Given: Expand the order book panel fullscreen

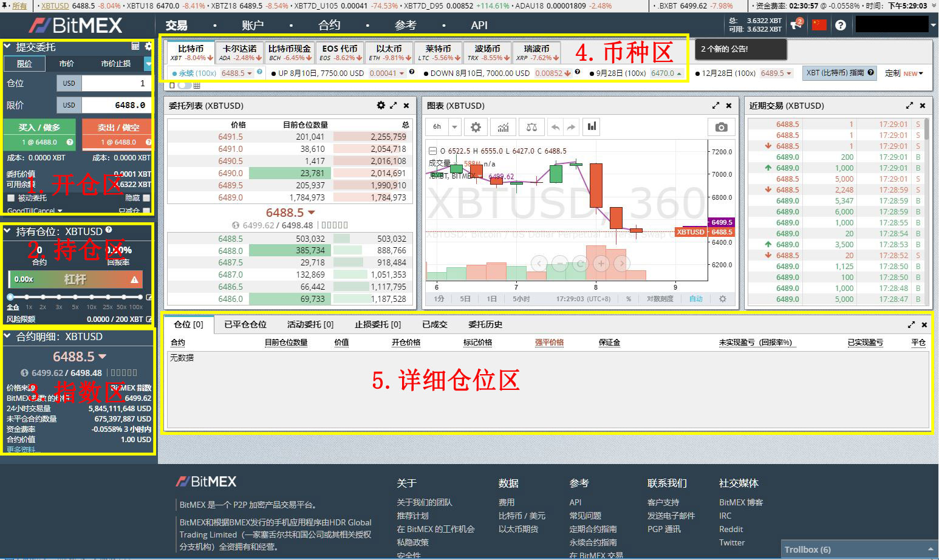Looking at the screenshot, I should point(394,105).
